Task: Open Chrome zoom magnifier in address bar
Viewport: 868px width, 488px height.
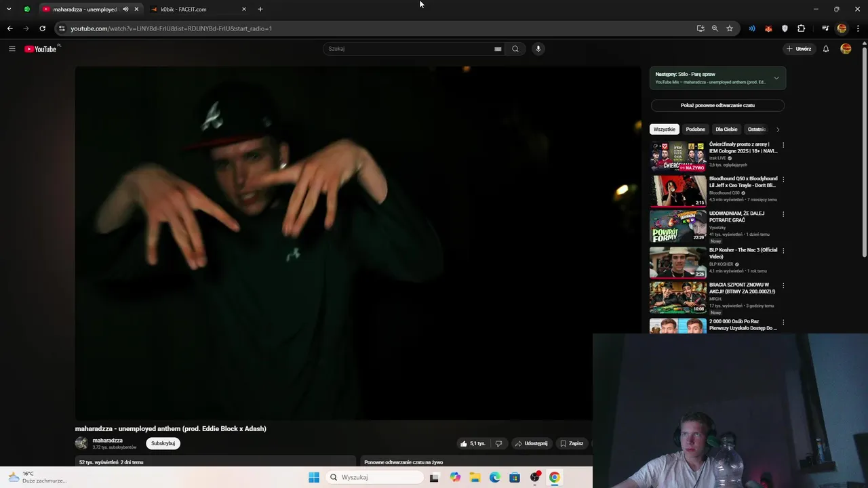Action: click(x=715, y=28)
